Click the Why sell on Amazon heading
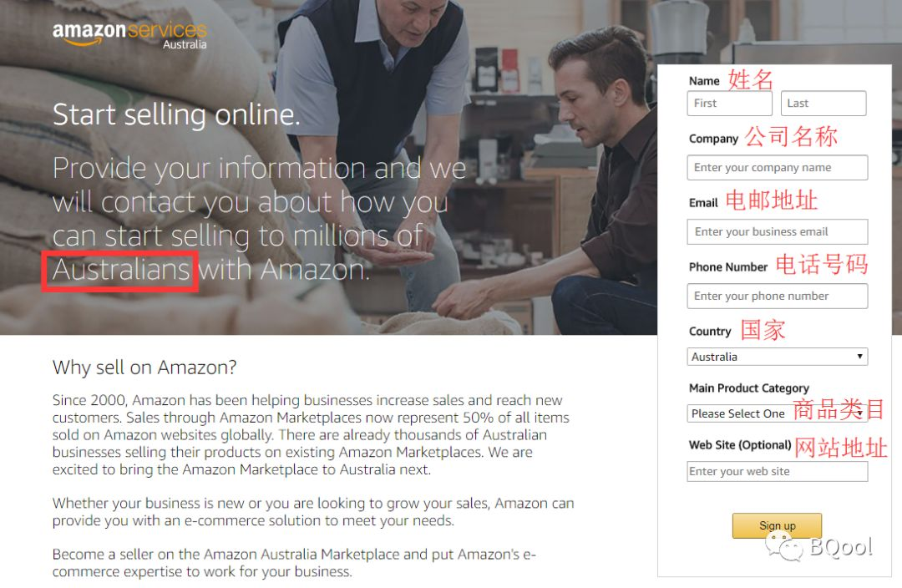 point(144,367)
